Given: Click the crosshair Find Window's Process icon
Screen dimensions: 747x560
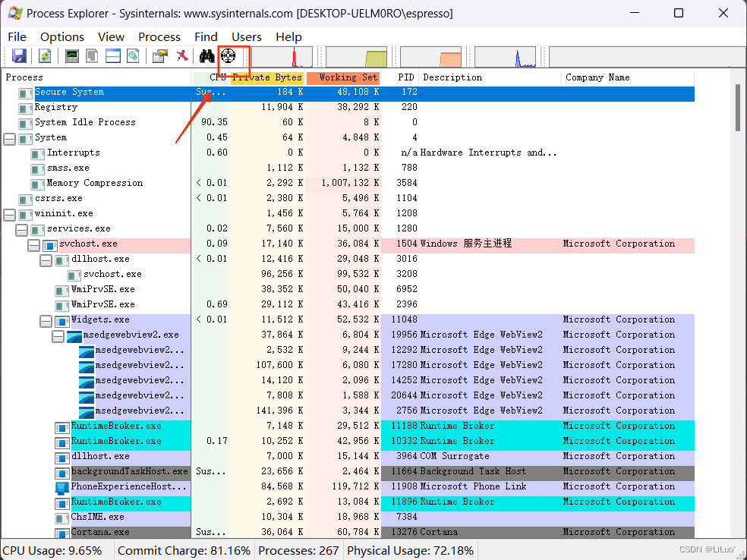Looking at the screenshot, I should click(x=229, y=56).
